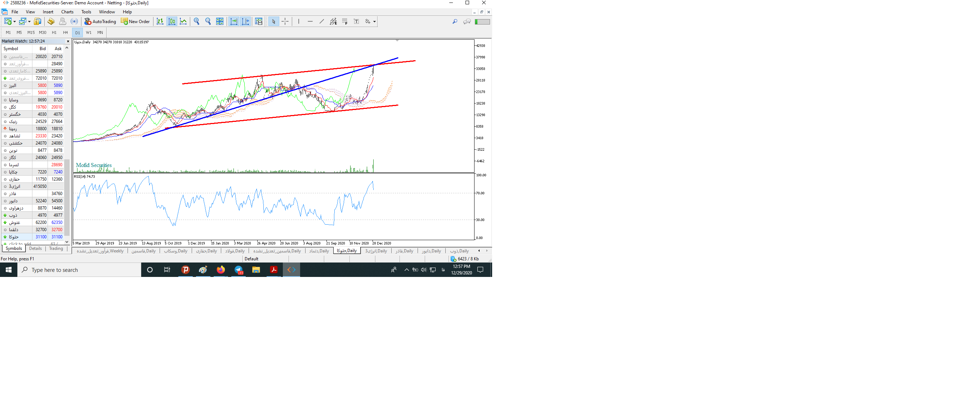This screenshot has width=980, height=419.
Task: Select the وسایا row in Market Watch
Action: click(33, 100)
